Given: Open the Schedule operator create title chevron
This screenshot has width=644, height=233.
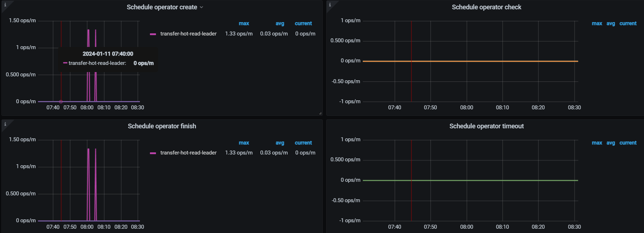Looking at the screenshot, I should point(201,7).
